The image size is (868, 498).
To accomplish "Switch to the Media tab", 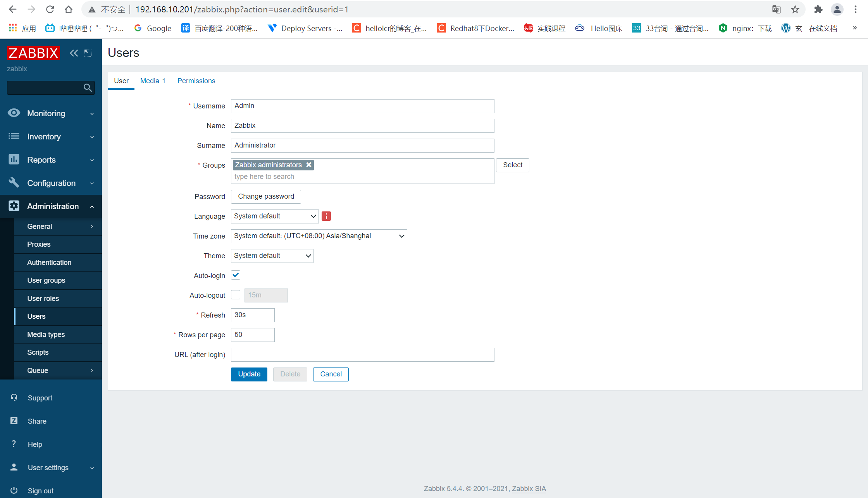I will pos(153,81).
